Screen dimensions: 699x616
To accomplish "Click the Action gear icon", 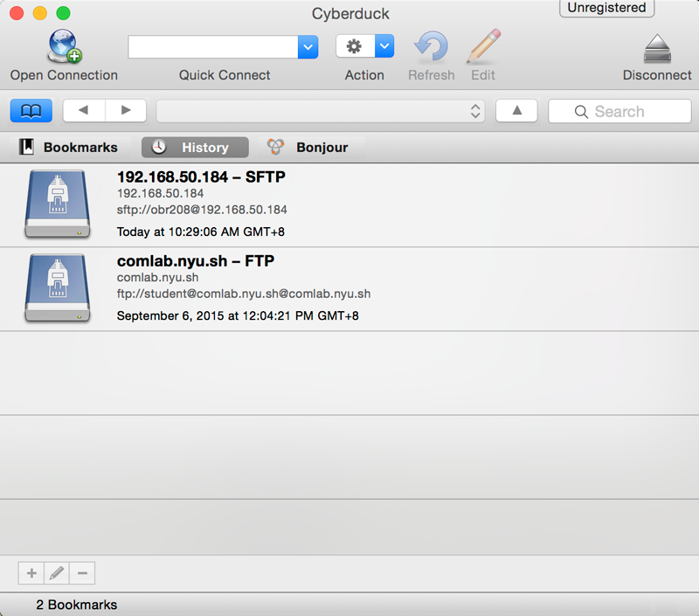I will point(355,46).
